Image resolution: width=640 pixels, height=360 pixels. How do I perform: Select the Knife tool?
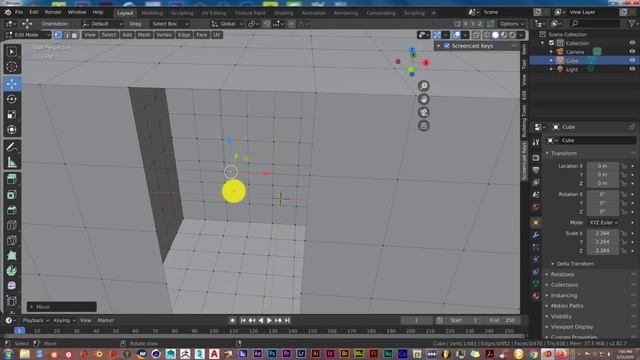point(12,240)
